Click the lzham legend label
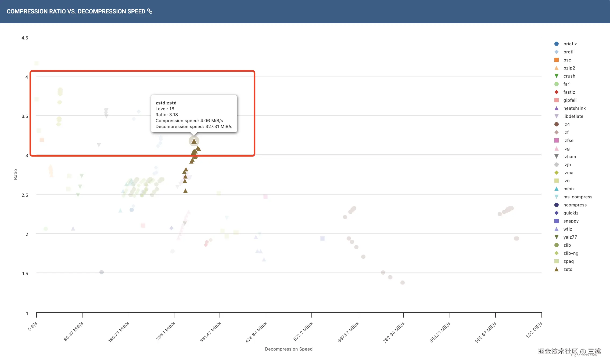The width and height of the screenshot is (610, 364). (569, 156)
